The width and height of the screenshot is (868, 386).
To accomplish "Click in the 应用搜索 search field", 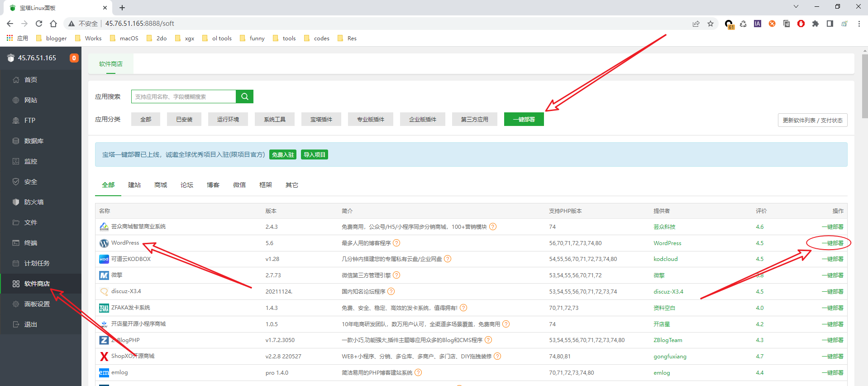I will tap(184, 96).
